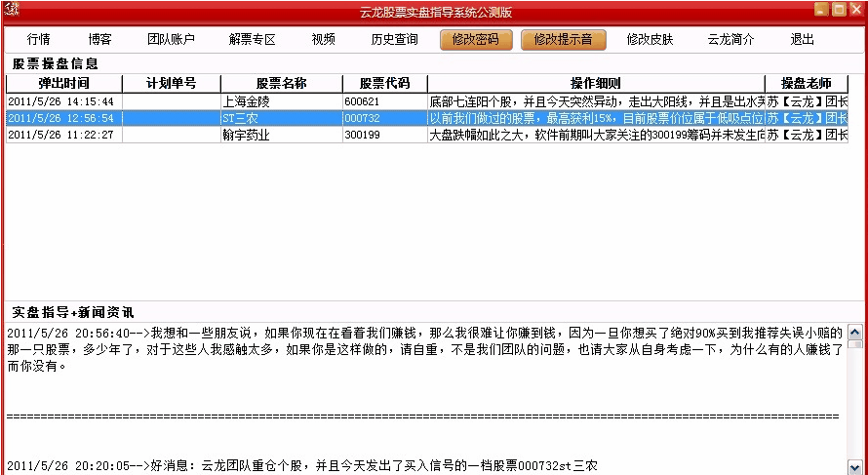Open the 视频 menu item
Viewport: 868px width, 475px height.
click(323, 39)
